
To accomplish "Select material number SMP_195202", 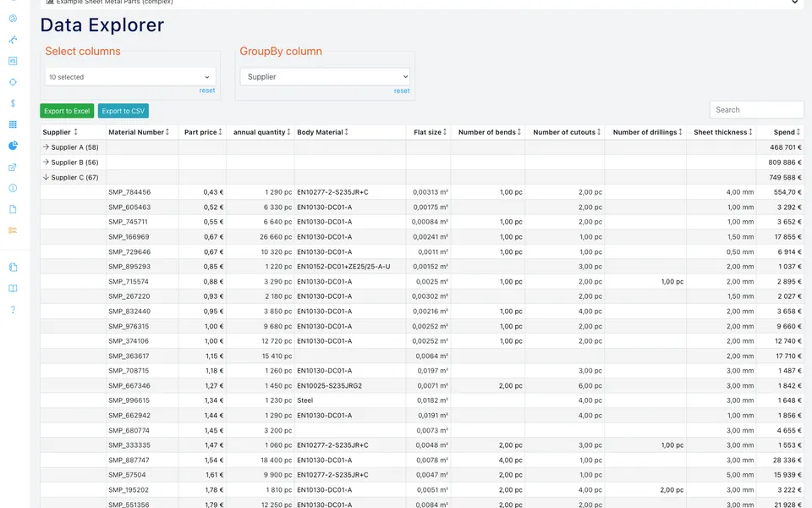I will (129, 490).
